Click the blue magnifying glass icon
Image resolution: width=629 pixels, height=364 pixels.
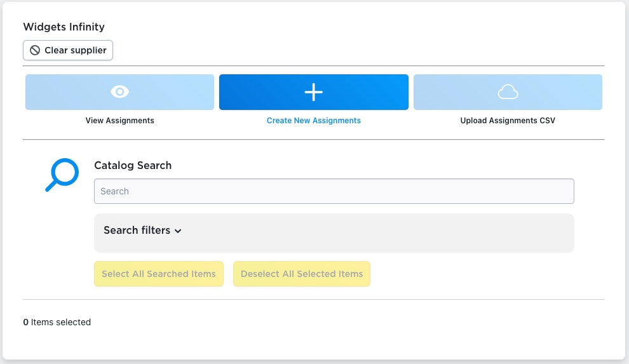62,175
